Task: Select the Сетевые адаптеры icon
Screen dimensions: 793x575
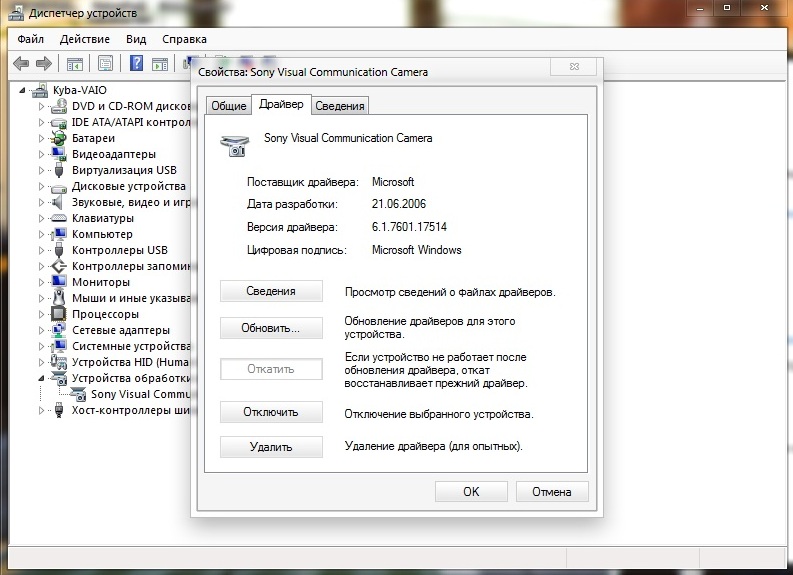Action: click(59, 330)
